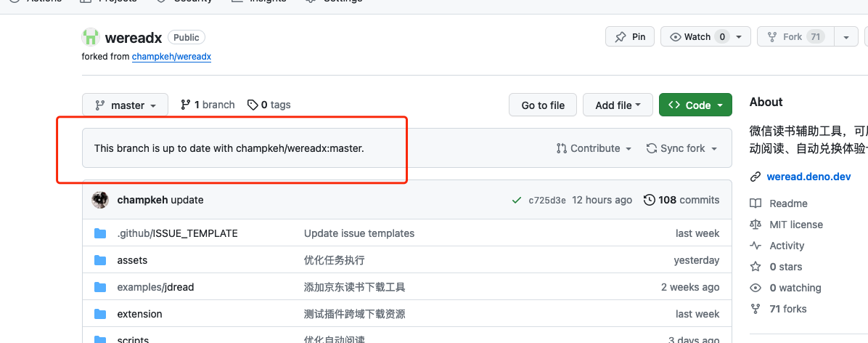Click the branch up to date message text

(x=229, y=148)
